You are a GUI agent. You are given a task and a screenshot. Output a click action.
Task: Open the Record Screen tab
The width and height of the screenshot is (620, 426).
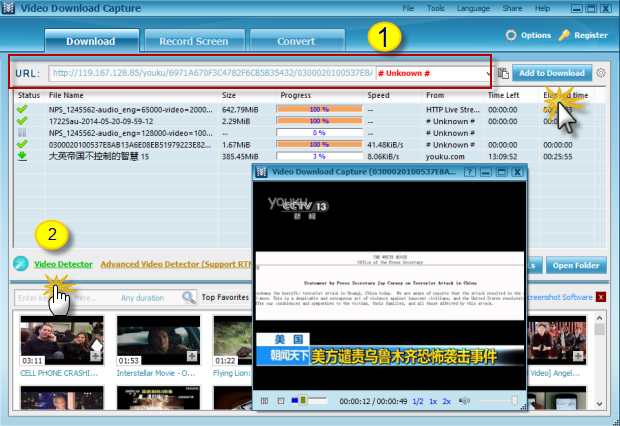[x=194, y=41]
